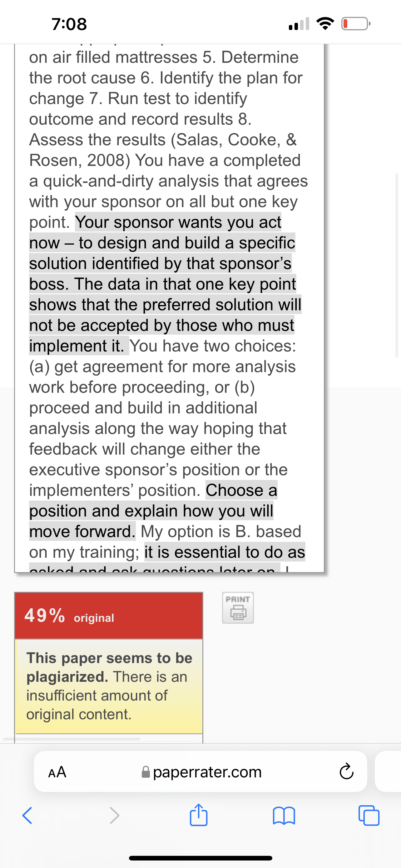The height and width of the screenshot is (868, 401).
Task: Tap the lock icon beside paperrater.com
Action: click(146, 772)
